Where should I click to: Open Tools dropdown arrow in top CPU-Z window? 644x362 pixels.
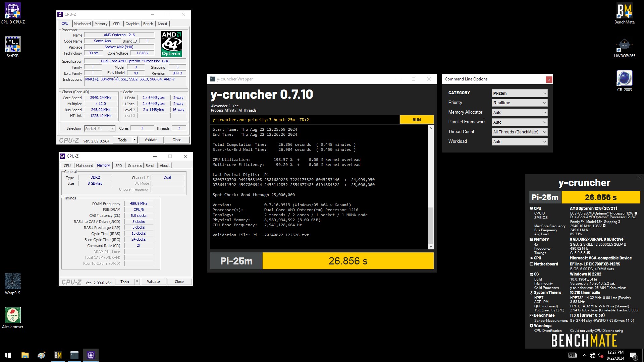[135, 140]
